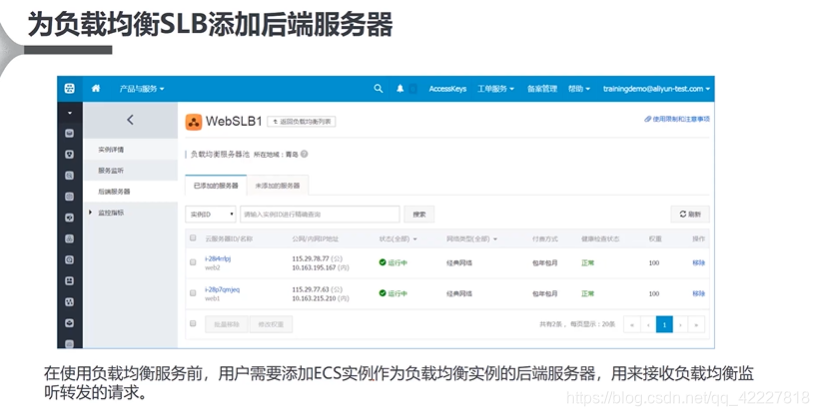Click the orange WebSLB1 load balancer icon

pyautogui.click(x=194, y=122)
